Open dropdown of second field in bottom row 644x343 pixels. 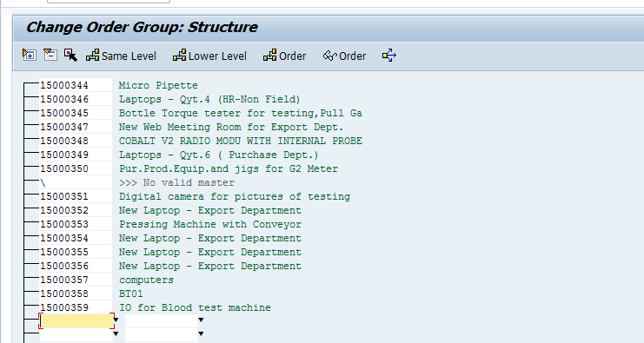click(x=201, y=334)
